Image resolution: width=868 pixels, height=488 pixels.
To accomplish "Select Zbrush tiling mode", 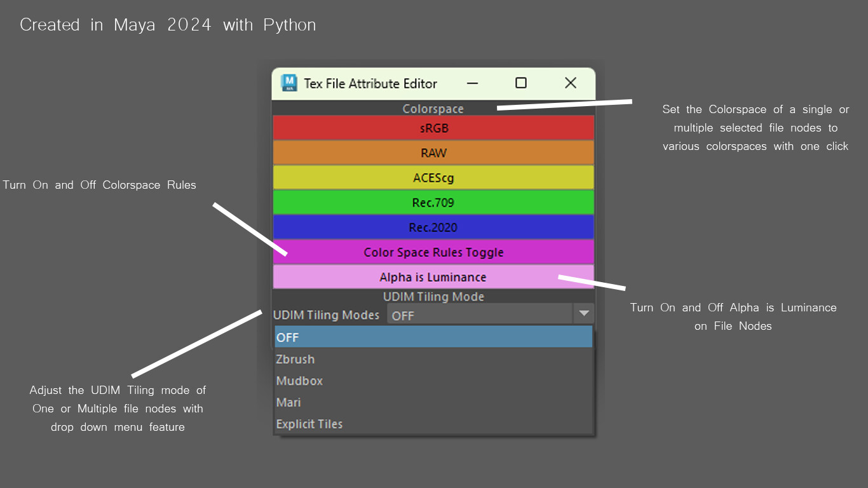I will pyautogui.click(x=433, y=359).
